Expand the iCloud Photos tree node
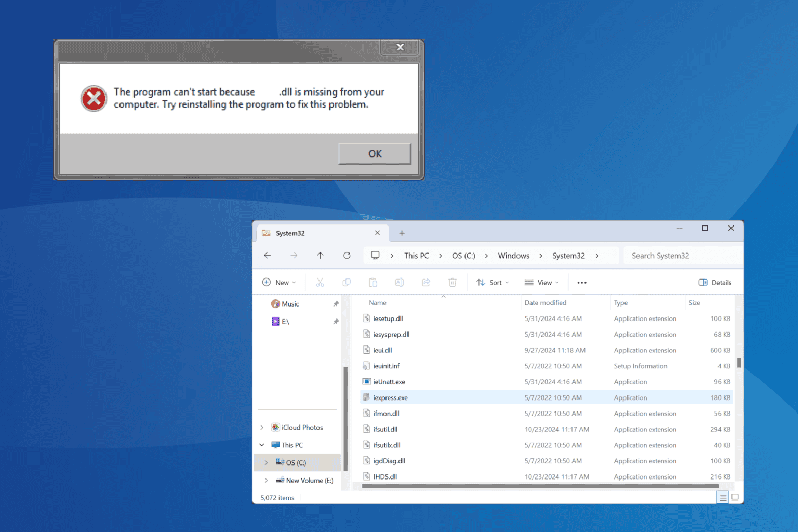This screenshot has width=798, height=532. coord(262,428)
